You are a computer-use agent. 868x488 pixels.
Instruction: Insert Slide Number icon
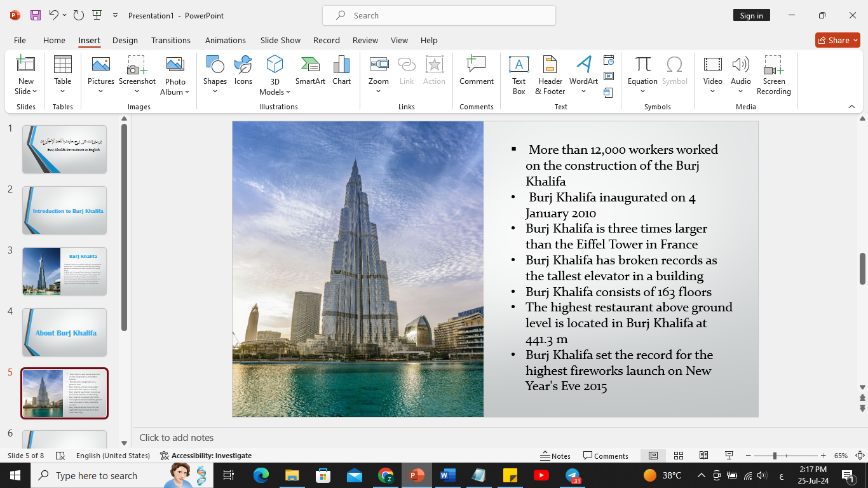[609, 76]
